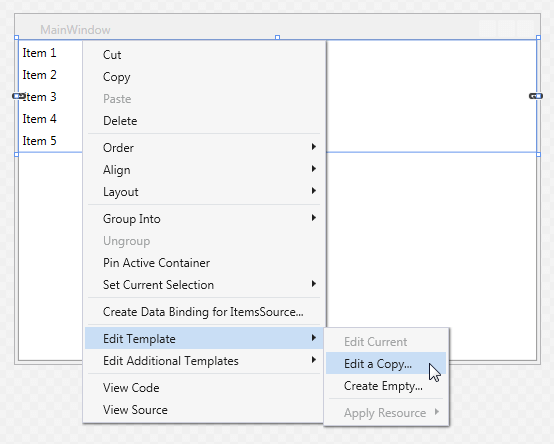This screenshot has height=444, width=554.
Task: Choose Edit a Copy... option
Action: 386,363
